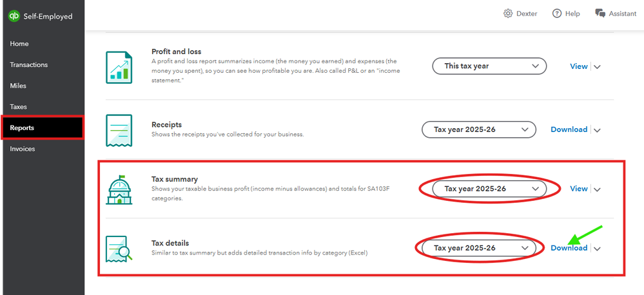Open the Miles sidebar item
Screen dimensions: 644x295
click(18, 86)
